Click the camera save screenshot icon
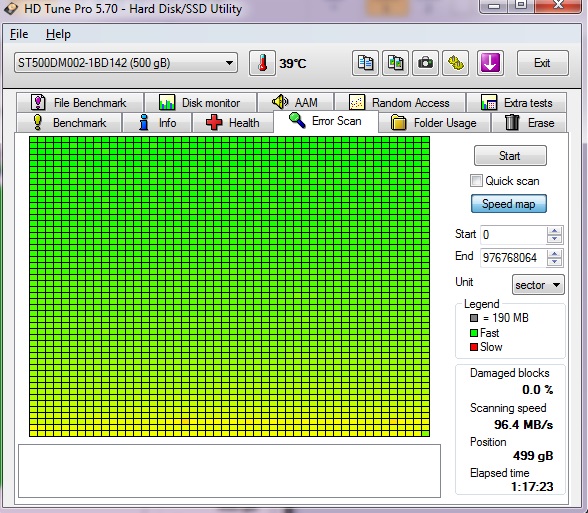The height and width of the screenshot is (513, 588). pyautogui.click(x=425, y=63)
